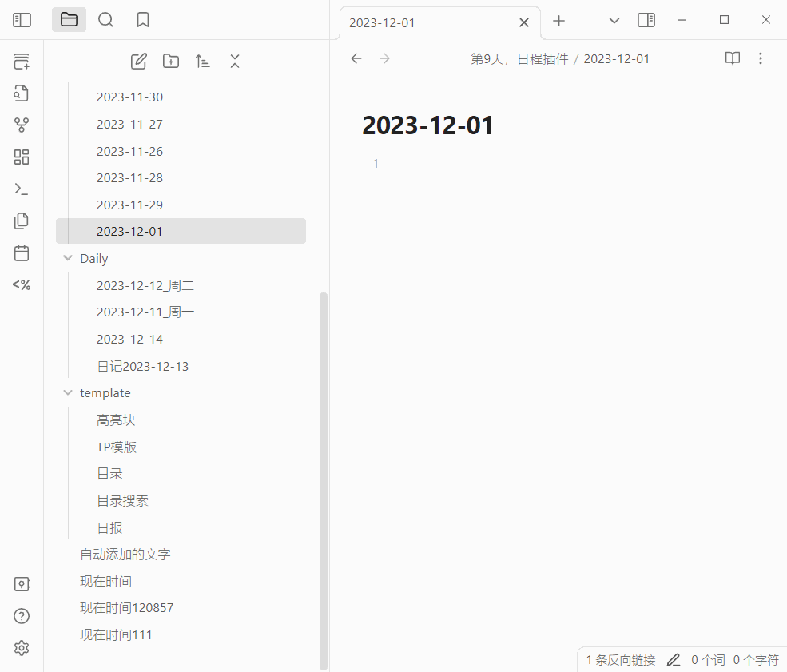Click breadcrumb title 2023-12-01

click(x=616, y=59)
